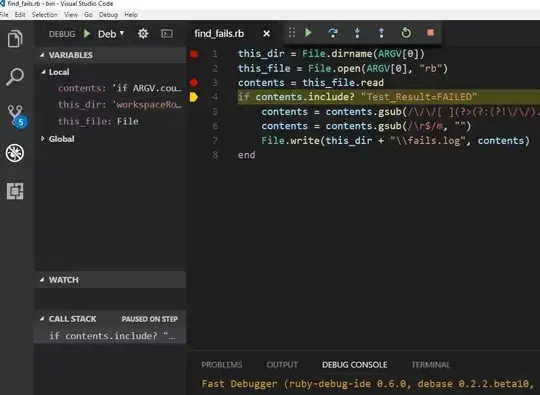Toggle breakpoint on line 1
The height and width of the screenshot is (395, 540).
[194, 54]
